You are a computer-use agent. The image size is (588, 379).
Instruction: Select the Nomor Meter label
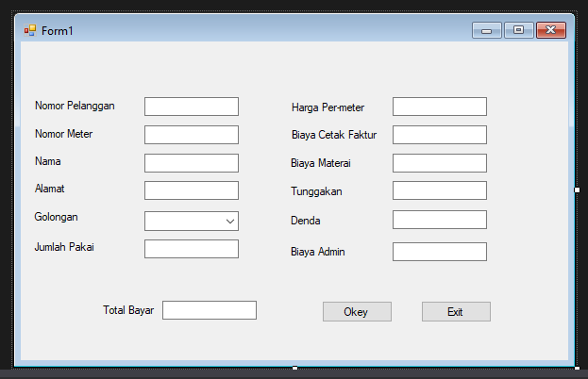[x=64, y=134]
